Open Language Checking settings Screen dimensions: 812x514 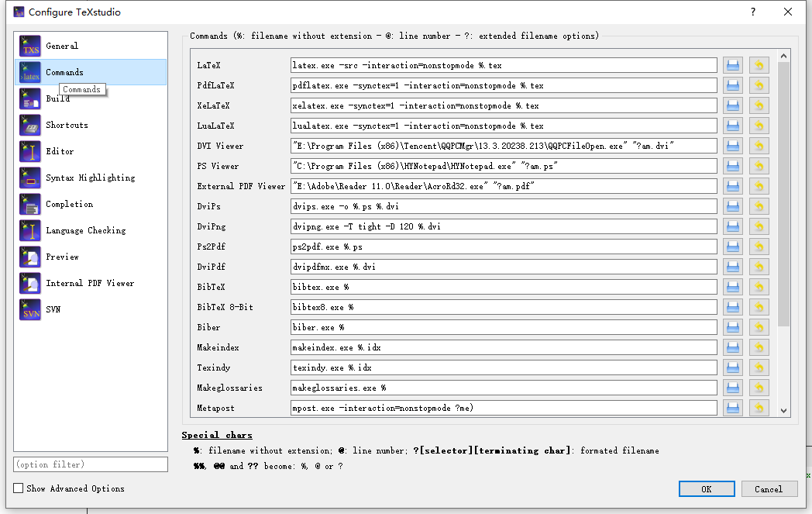pyautogui.click(x=91, y=230)
